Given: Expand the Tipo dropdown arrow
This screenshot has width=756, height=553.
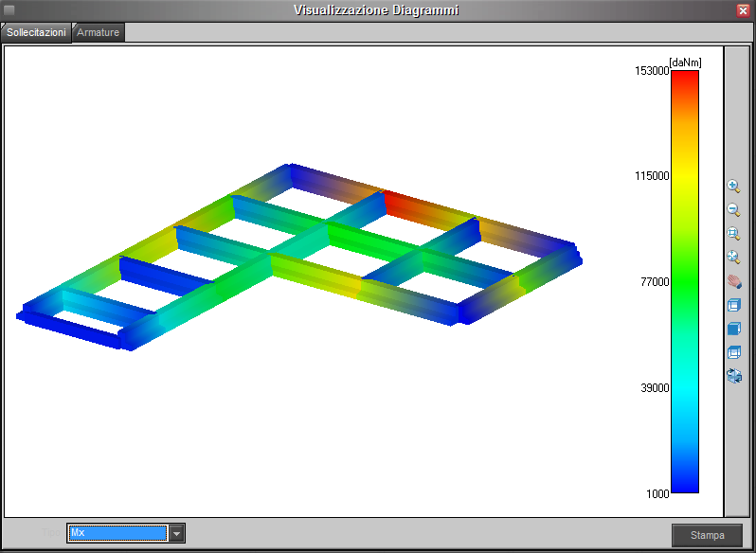Looking at the screenshot, I should point(176,533).
